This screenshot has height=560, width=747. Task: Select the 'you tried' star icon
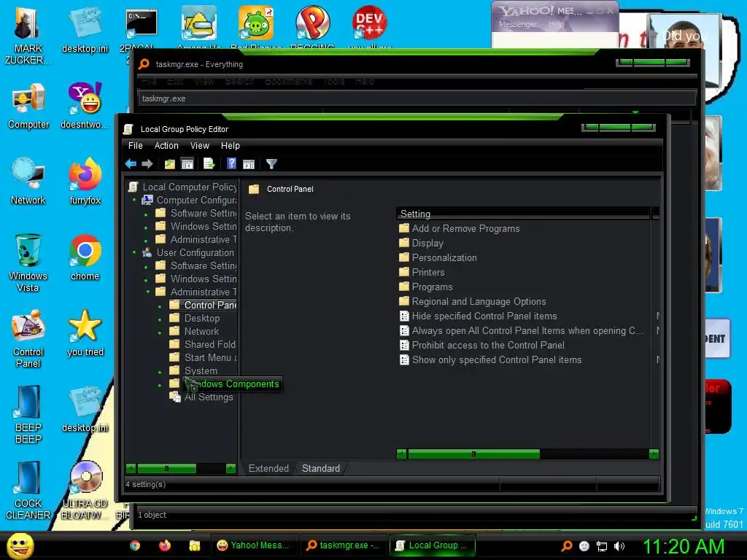coord(85,333)
